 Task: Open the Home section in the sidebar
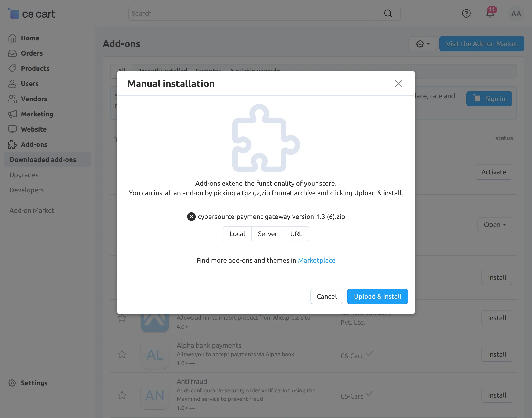[x=30, y=38]
